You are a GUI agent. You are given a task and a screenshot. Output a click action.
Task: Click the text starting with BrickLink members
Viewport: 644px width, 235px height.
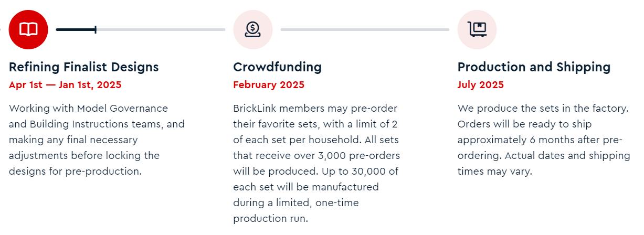[315, 109]
